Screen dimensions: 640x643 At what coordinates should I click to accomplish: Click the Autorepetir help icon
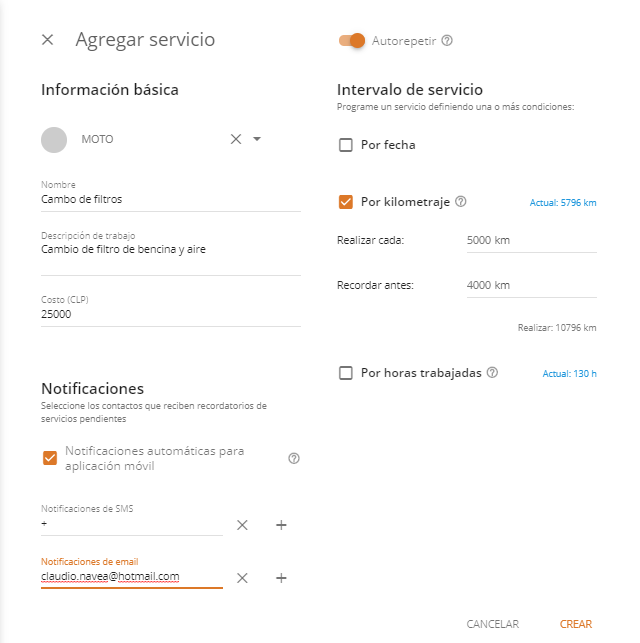pos(447,41)
